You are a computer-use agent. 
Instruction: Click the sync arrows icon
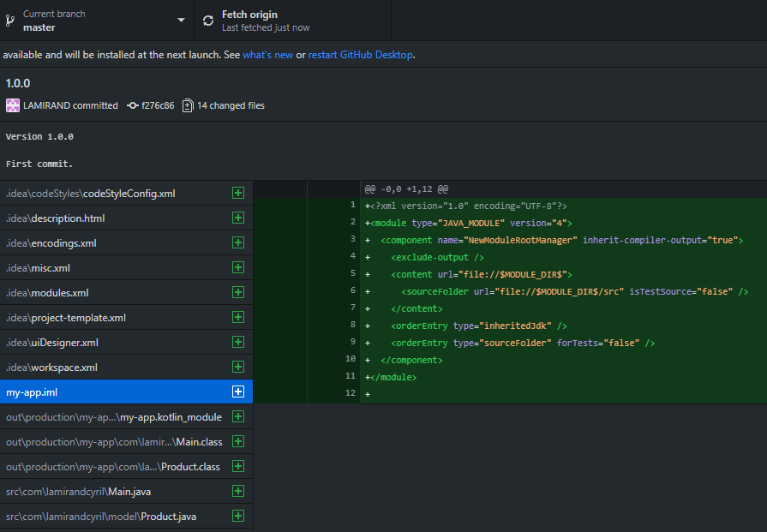pyautogui.click(x=208, y=21)
